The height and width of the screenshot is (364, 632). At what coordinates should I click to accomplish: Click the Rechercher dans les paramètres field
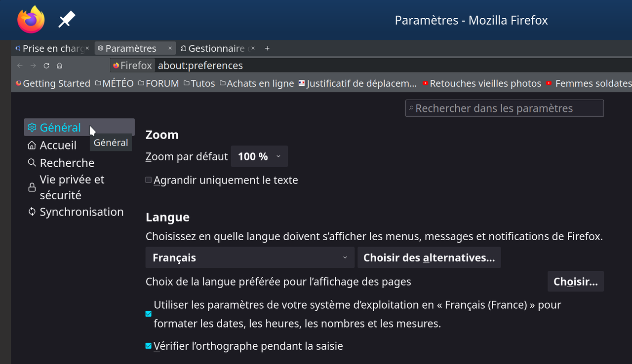pyautogui.click(x=504, y=108)
